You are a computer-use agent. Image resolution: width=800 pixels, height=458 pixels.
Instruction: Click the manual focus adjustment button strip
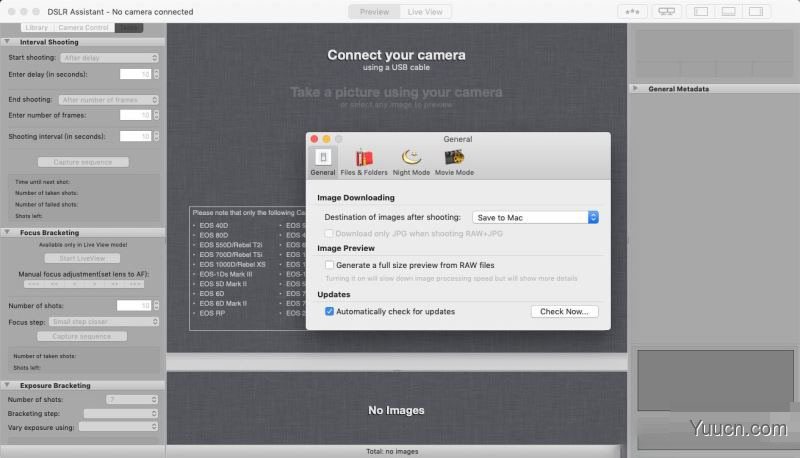(84, 284)
